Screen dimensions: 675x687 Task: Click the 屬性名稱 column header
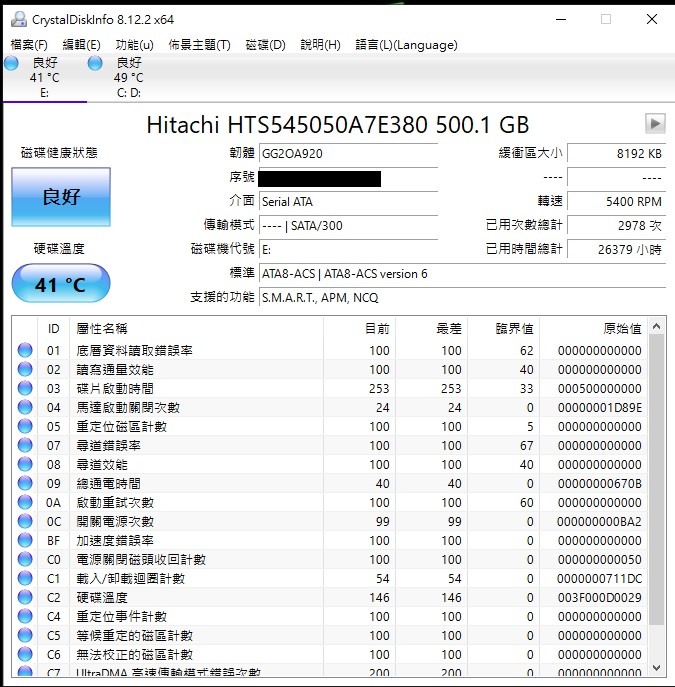(197, 329)
